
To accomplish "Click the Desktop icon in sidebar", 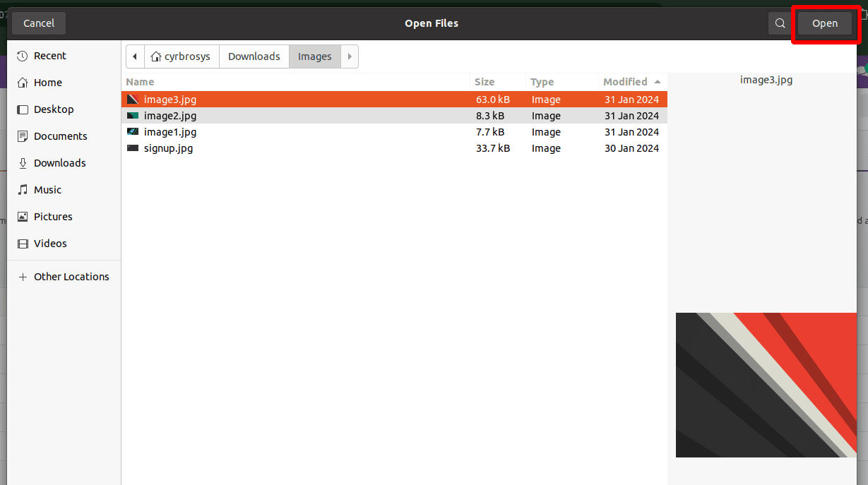I will coord(23,109).
